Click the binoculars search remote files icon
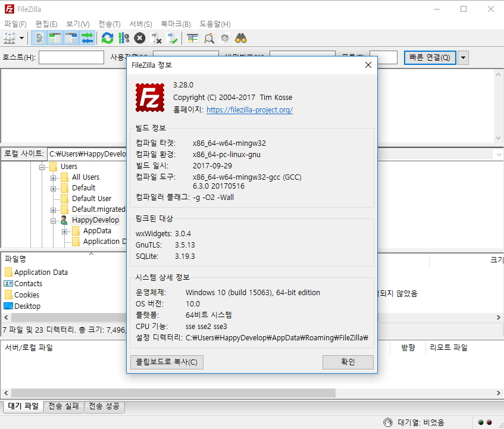504x429 pixels. 241,38
